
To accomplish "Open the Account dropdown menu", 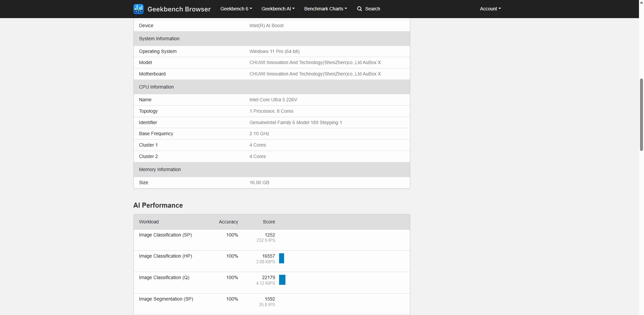I will click(490, 9).
